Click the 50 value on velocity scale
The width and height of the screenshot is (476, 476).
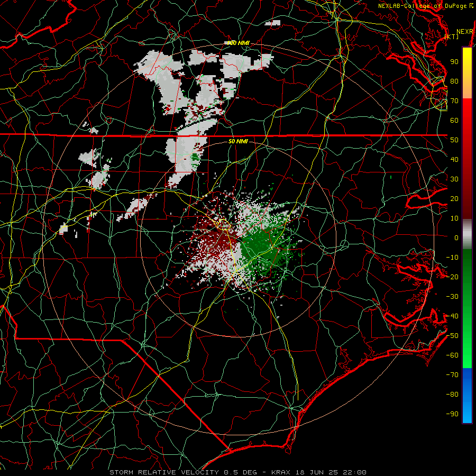[x=454, y=140]
